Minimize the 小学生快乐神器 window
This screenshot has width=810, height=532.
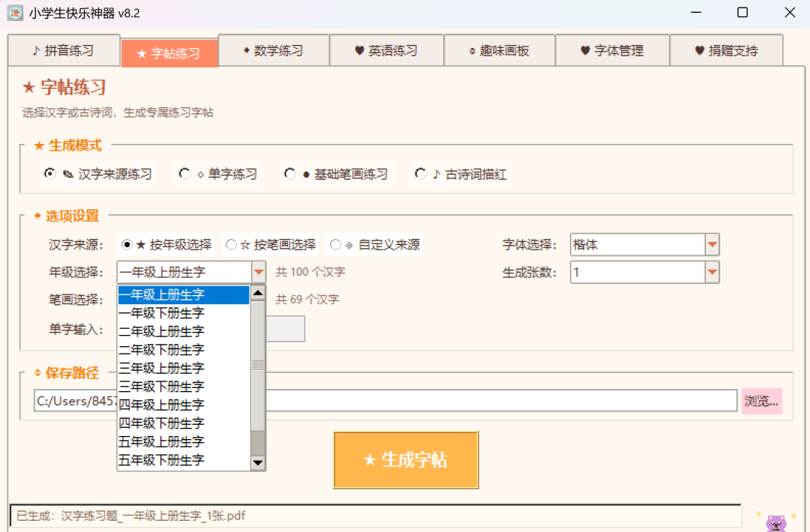pyautogui.click(x=696, y=13)
